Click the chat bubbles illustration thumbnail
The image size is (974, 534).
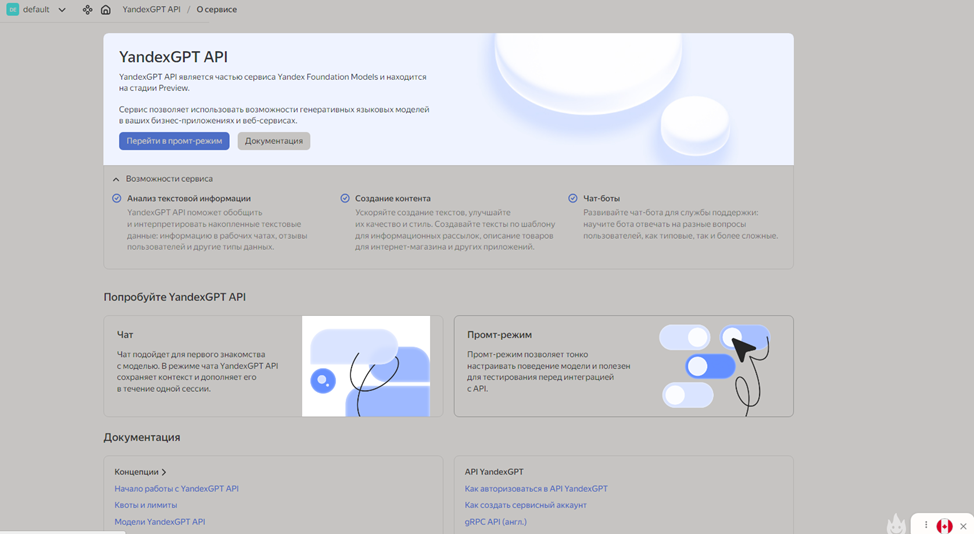click(366, 366)
